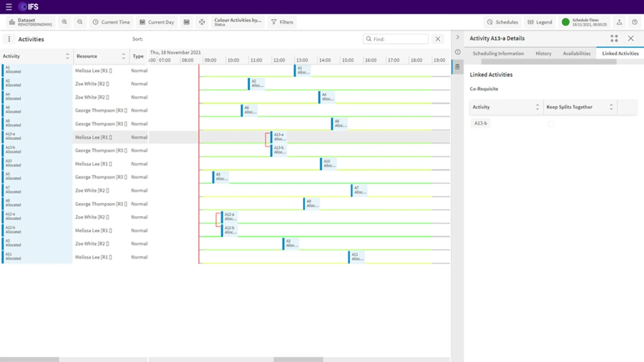The image size is (644, 362).
Task: Show the Legend
Action: tap(540, 22)
